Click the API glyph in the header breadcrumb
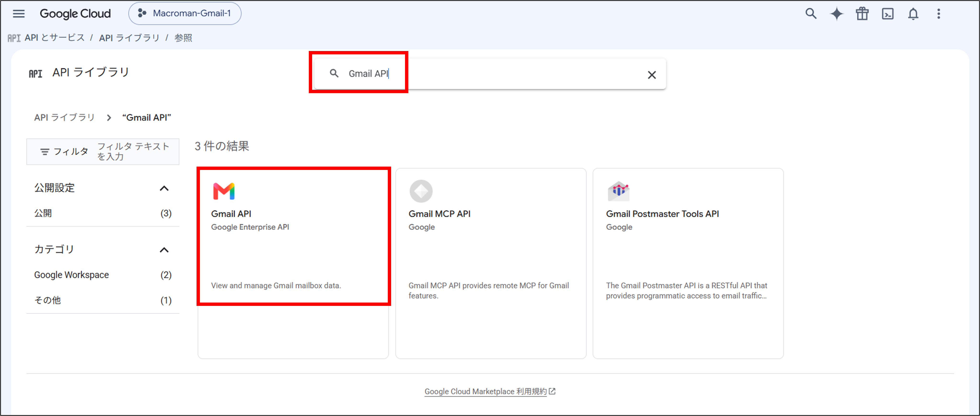The height and width of the screenshot is (416, 980). (x=14, y=38)
